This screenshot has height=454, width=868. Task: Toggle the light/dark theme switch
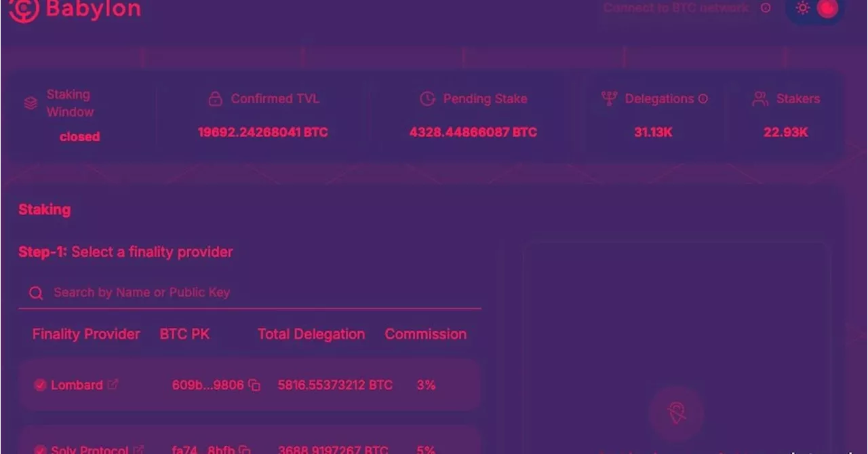[816, 9]
